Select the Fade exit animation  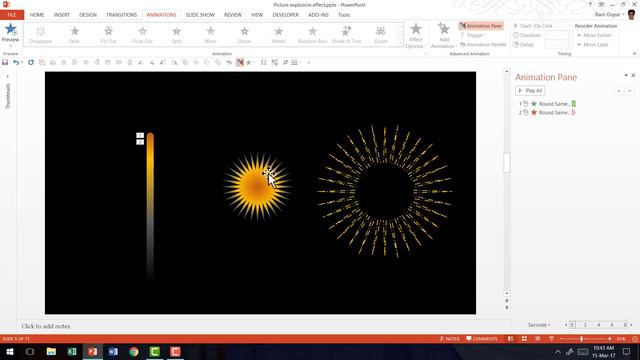(x=74, y=34)
